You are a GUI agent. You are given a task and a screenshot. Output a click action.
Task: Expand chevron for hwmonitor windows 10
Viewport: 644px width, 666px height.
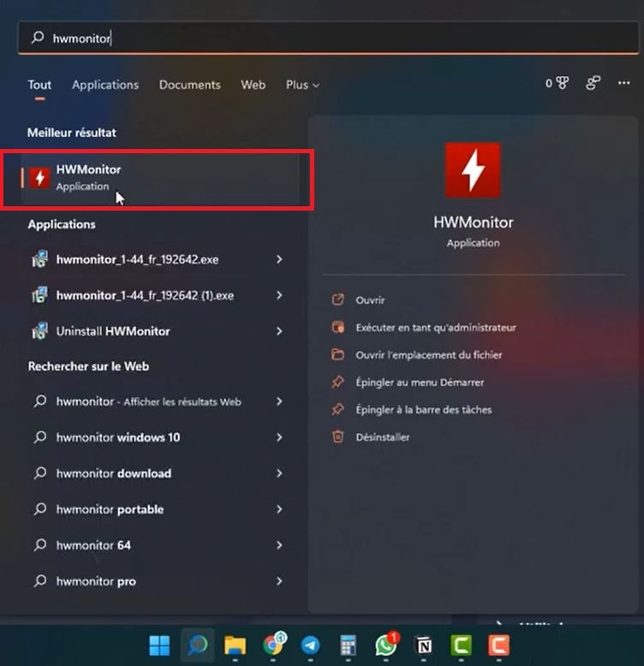coord(279,437)
